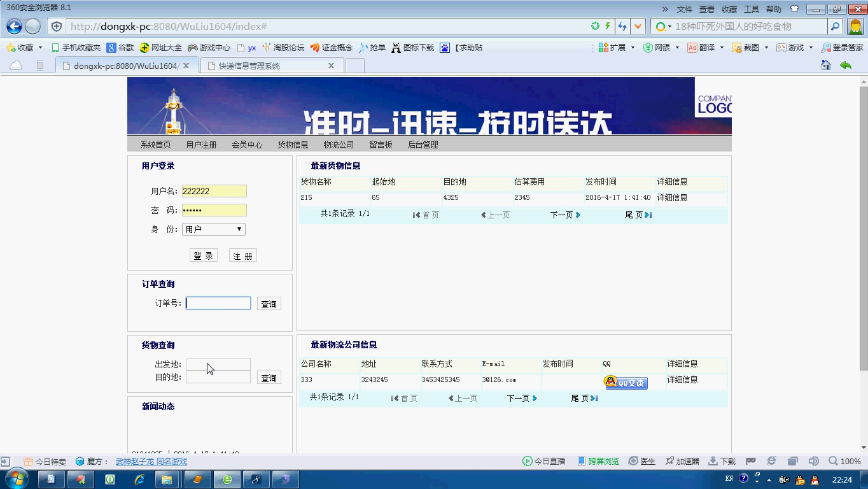The image size is (868, 489).
Task: Click the green undo-close-tab arrow icon
Action: click(846, 65)
